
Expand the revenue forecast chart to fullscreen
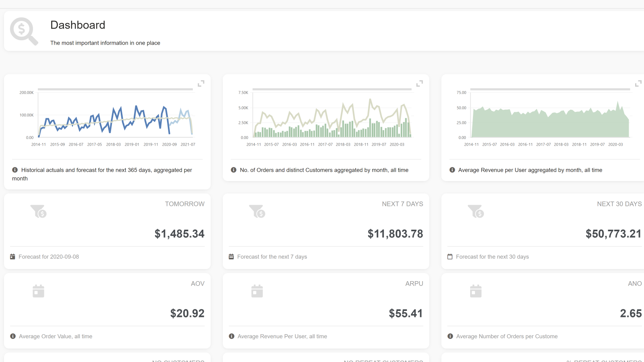coord(201,83)
